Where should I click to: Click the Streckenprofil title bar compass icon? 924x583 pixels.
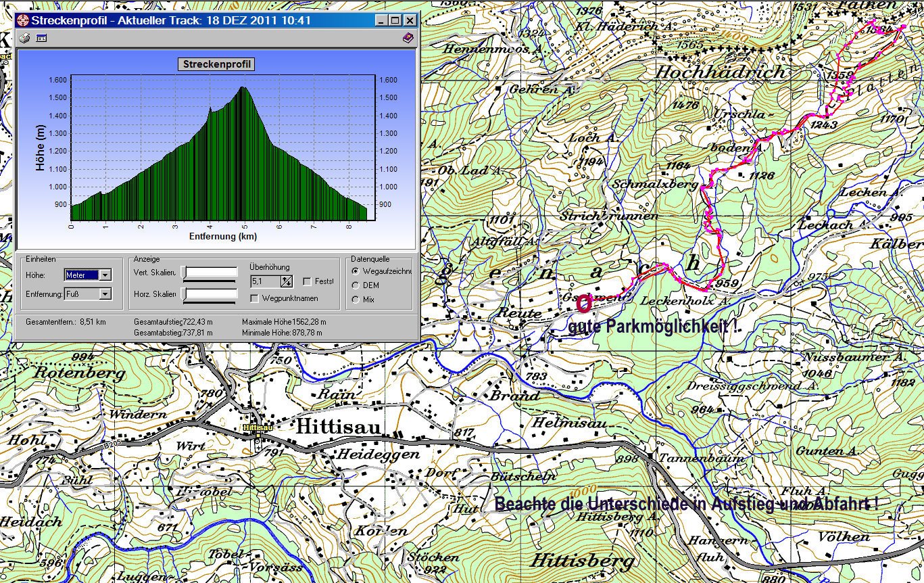[24, 20]
